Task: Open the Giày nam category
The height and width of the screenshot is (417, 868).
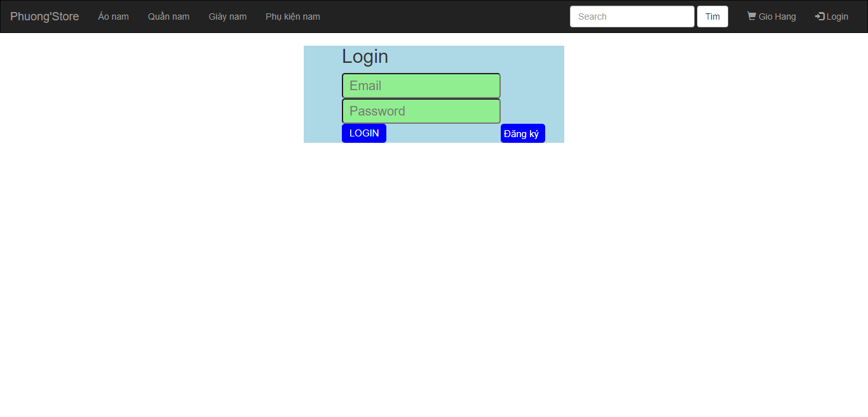Action: point(227,17)
